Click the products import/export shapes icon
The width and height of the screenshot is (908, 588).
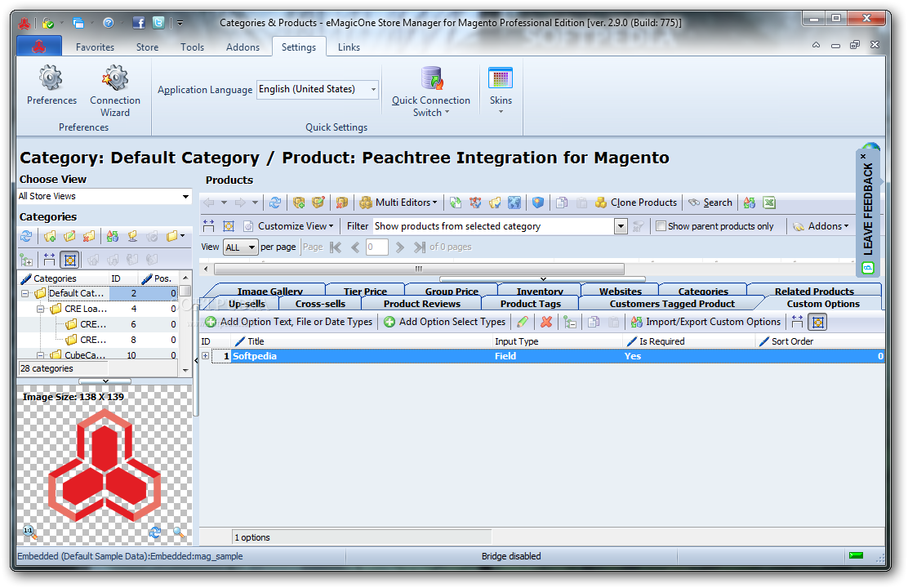tap(750, 203)
